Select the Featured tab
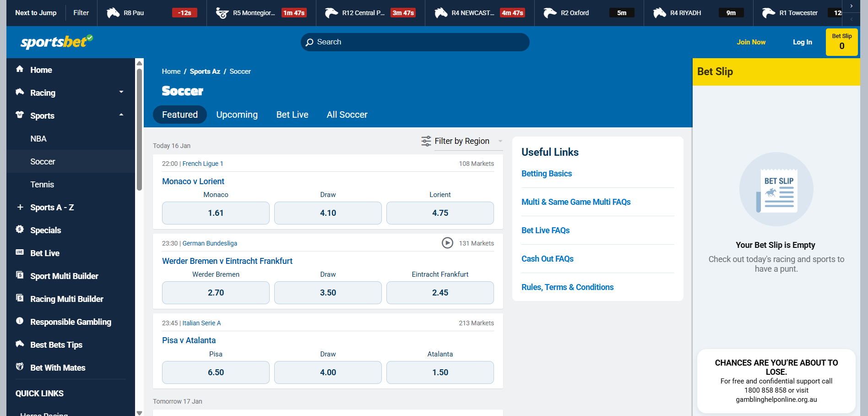The height and width of the screenshot is (416, 868). pos(180,115)
